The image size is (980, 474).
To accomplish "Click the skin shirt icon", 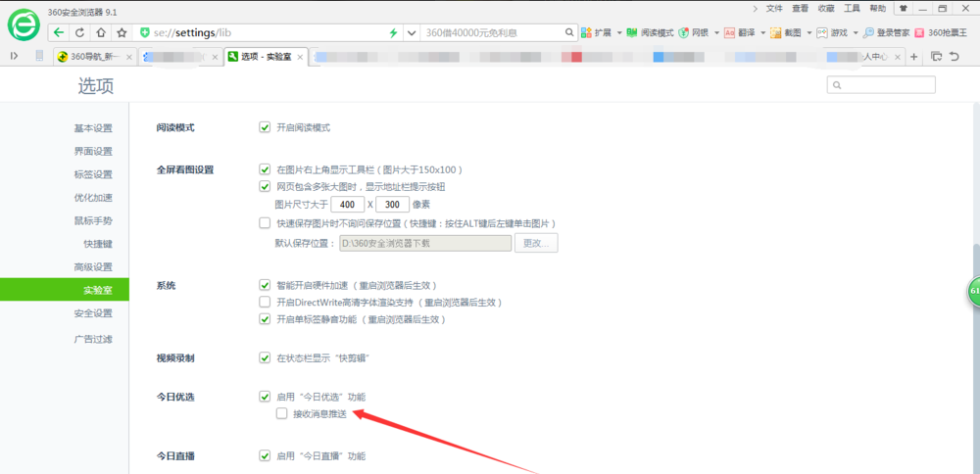I will (x=904, y=8).
